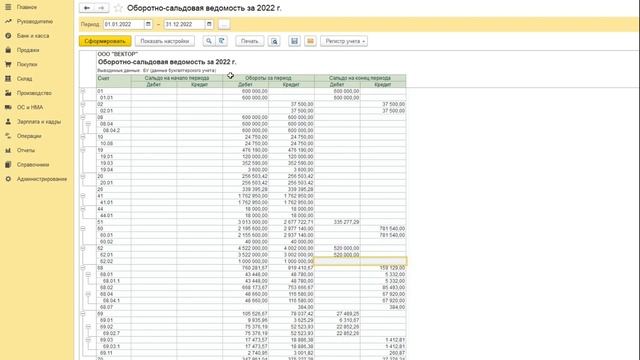640x360 pixels.
Task: Click the Сформировать button
Action: 105,41
